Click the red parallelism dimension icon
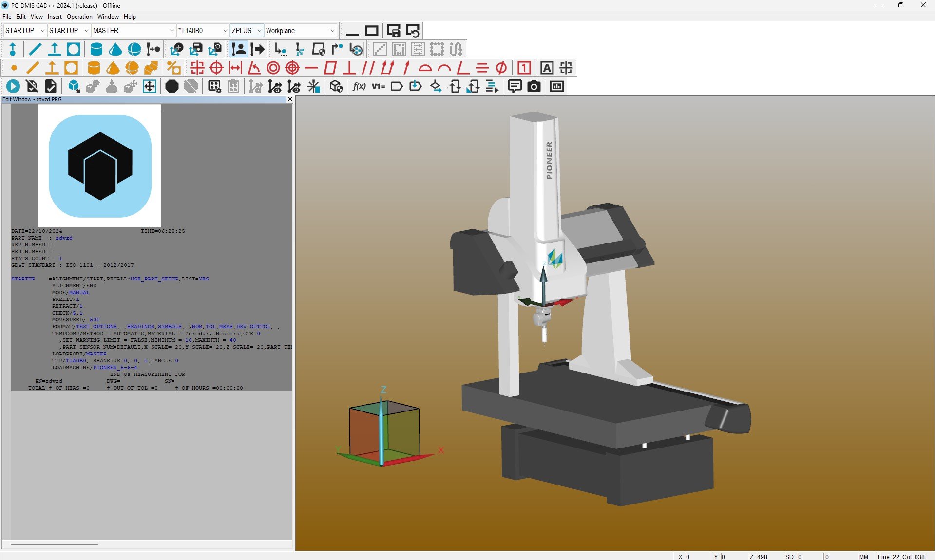 (368, 68)
